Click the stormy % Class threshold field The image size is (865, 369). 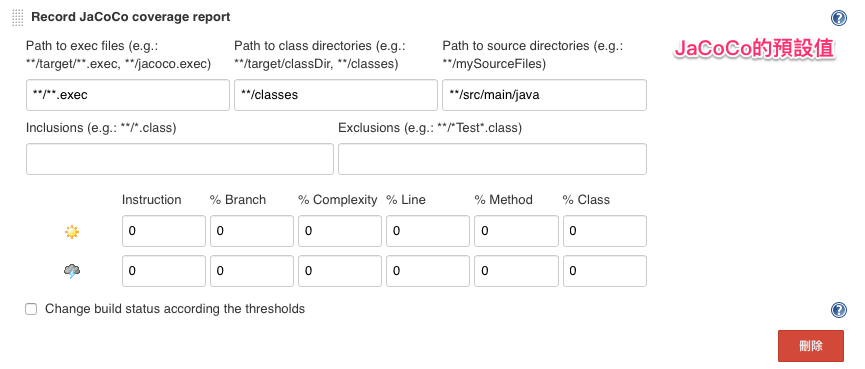(x=605, y=271)
